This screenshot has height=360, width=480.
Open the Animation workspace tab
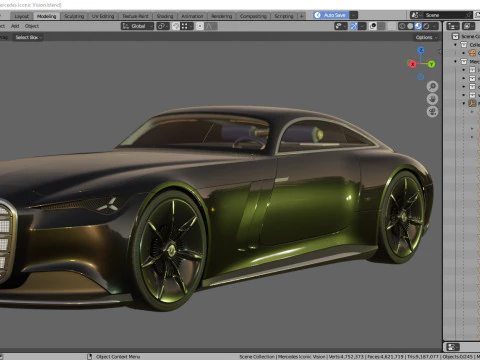pyautogui.click(x=192, y=16)
